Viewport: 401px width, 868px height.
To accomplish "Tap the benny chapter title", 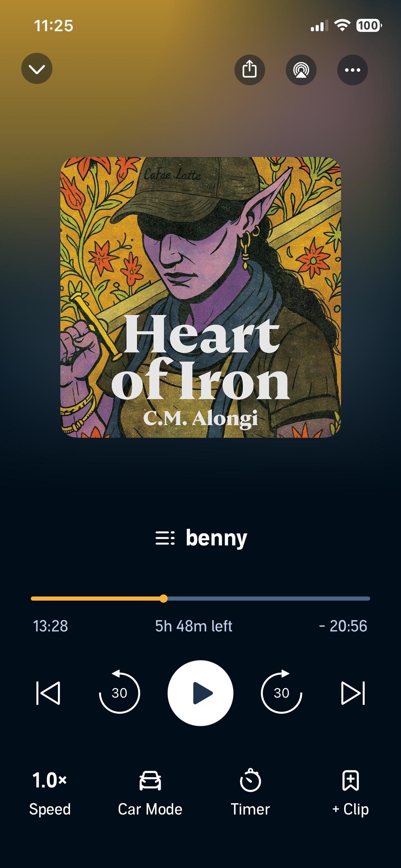I will pos(216,538).
